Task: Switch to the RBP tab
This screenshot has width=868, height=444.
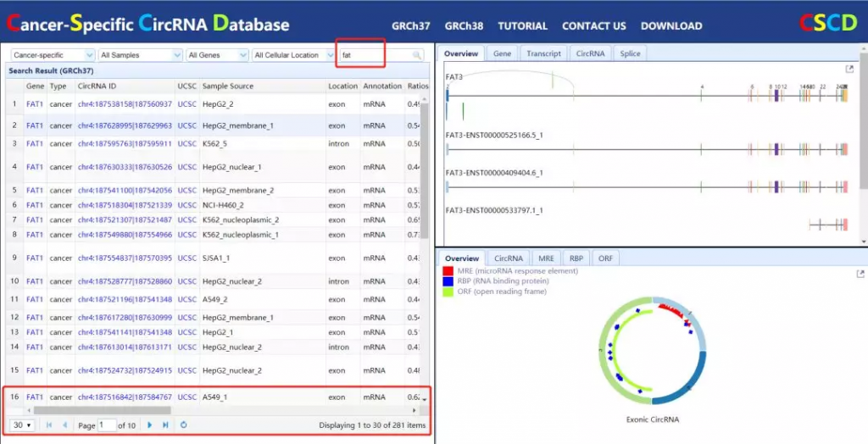Action: tap(576, 258)
